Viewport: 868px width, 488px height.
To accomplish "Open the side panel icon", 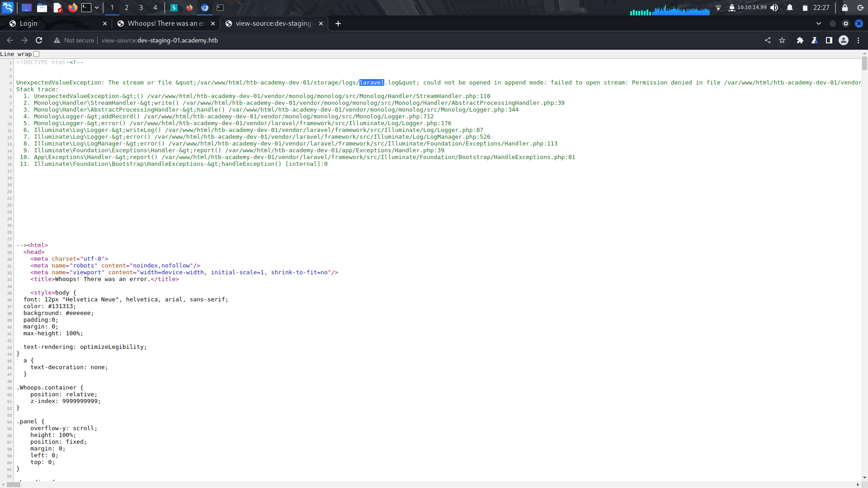I will click(x=830, y=40).
